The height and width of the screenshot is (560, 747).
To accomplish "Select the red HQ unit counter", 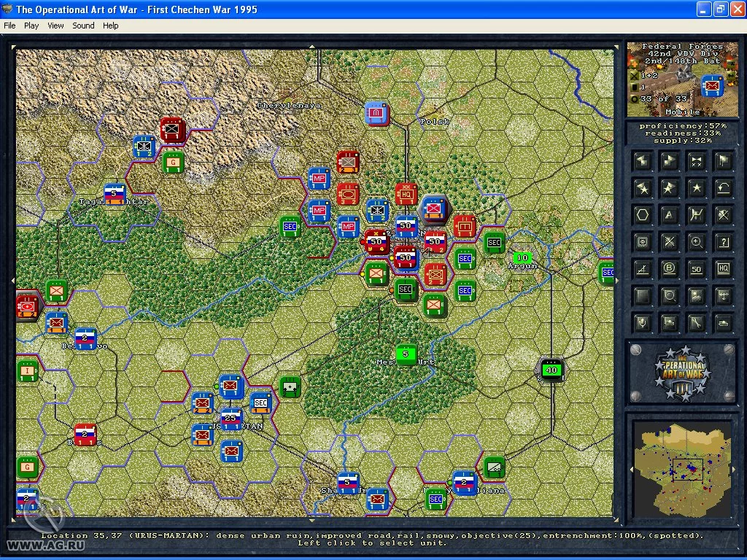I will pos(406,194).
